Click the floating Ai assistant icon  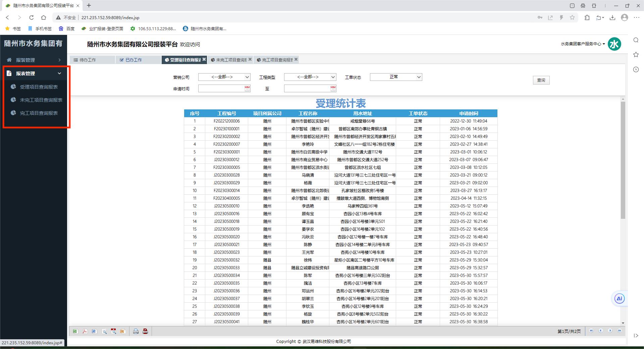coord(619,299)
